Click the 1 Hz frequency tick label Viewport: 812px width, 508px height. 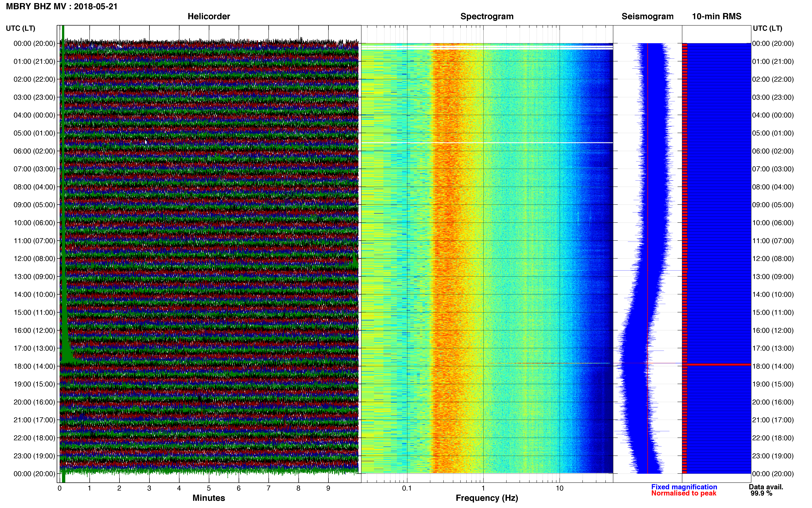tap(483, 488)
